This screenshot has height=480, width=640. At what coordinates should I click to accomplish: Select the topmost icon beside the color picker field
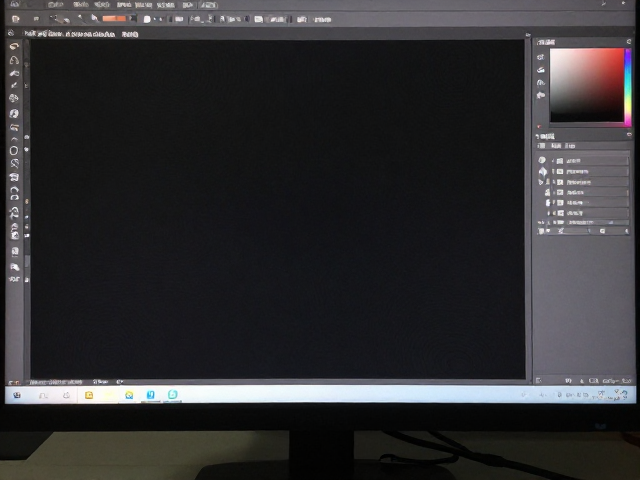(x=541, y=57)
